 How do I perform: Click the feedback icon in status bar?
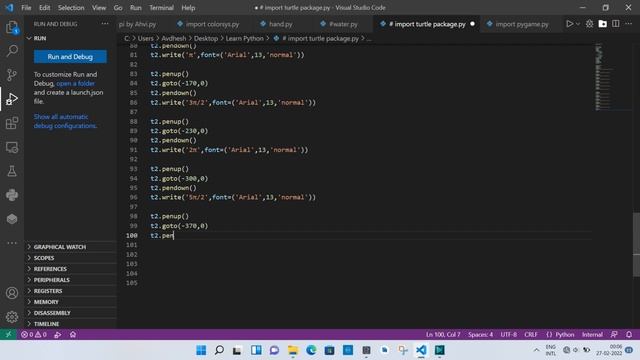point(614,334)
